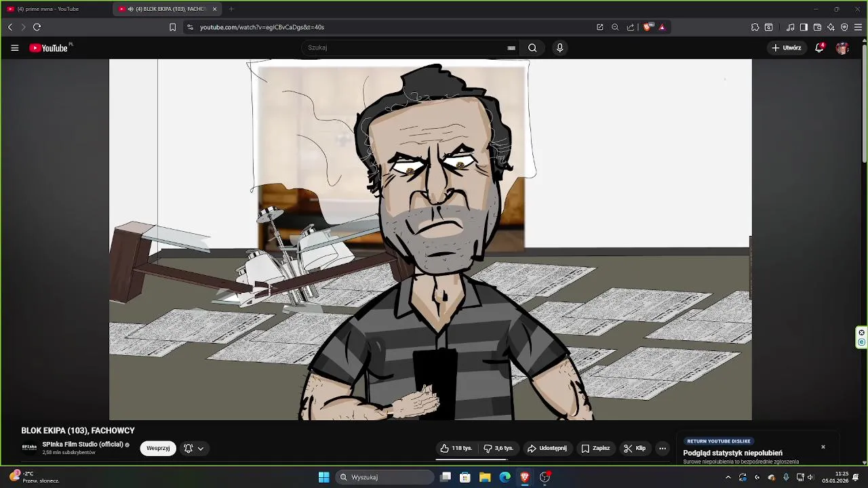This screenshot has width=868, height=488.
Task: Share this page via the share icon
Action: click(631, 27)
